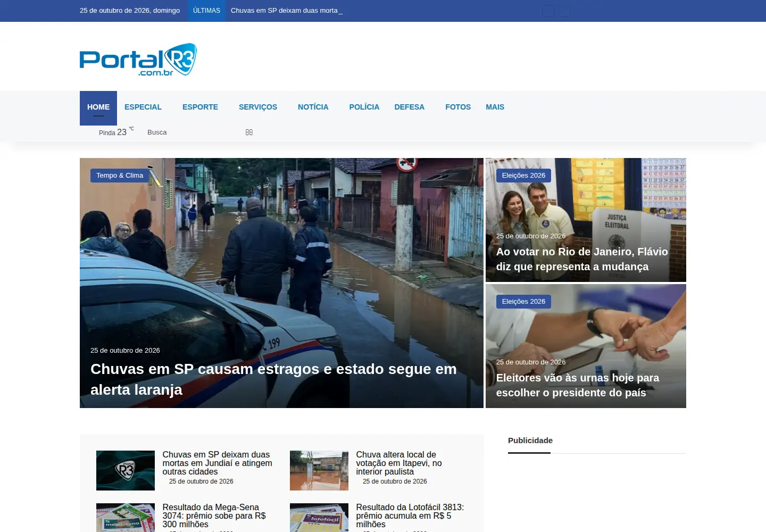
Task: Go to the ESPORTE section
Action: [200, 107]
